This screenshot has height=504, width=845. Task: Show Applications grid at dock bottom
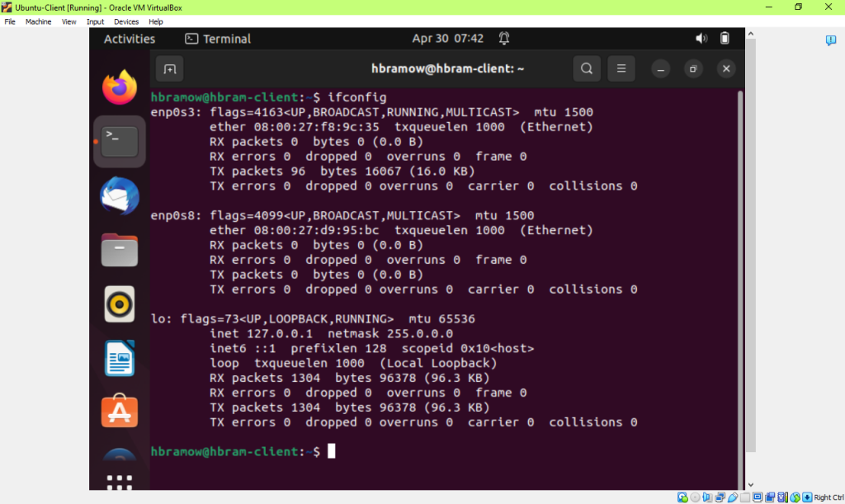coord(120,482)
